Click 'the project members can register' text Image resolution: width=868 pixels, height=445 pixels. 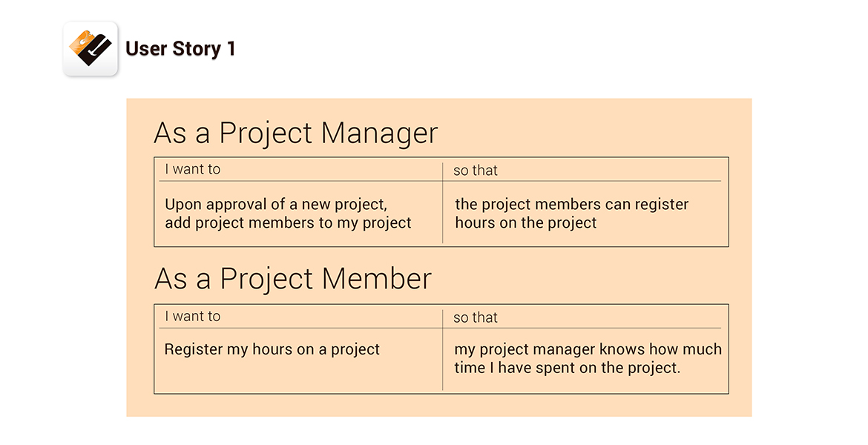click(x=572, y=204)
